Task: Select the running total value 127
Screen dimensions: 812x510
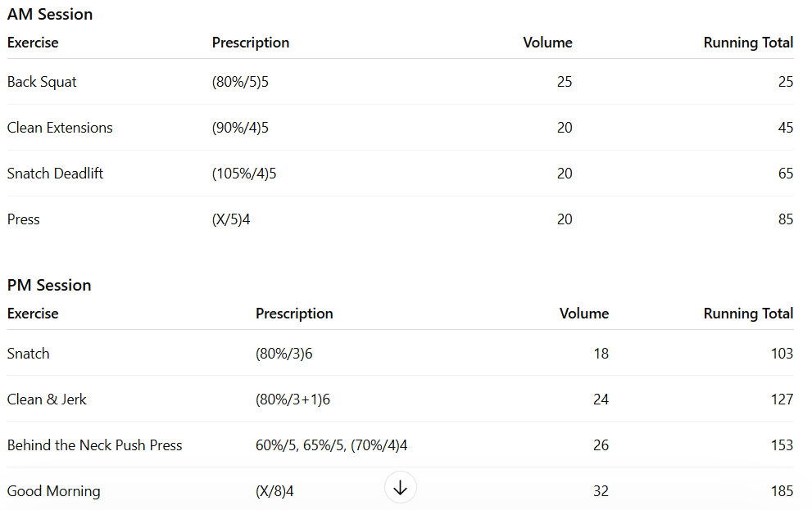Action: coord(782,399)
